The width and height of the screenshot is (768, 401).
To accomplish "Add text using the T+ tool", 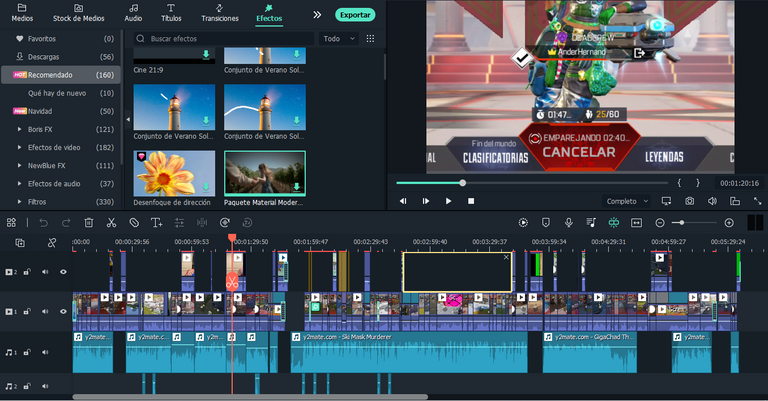I will [x=157, y=223].
